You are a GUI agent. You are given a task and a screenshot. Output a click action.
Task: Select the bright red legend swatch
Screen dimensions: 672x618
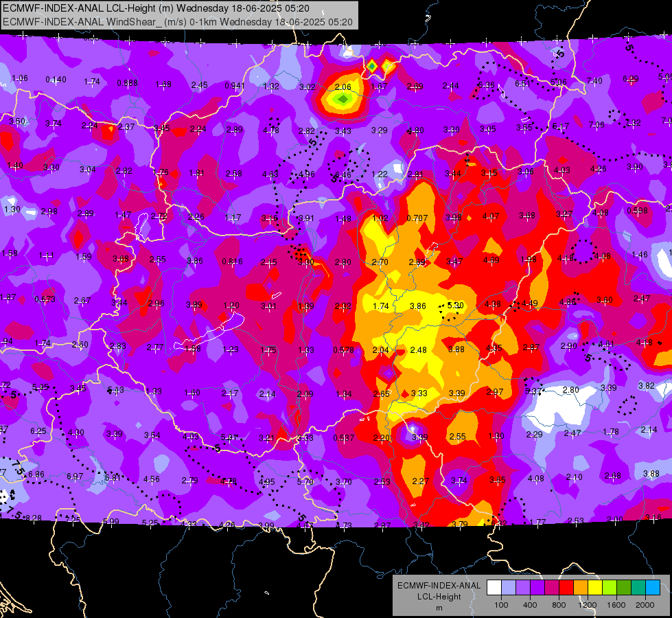566,587
